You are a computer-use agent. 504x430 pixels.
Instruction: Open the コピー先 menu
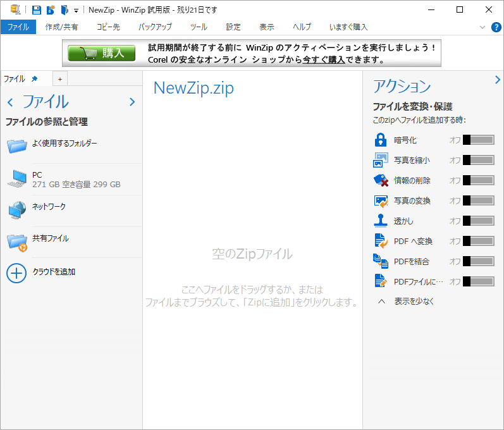tap(108, 27)
